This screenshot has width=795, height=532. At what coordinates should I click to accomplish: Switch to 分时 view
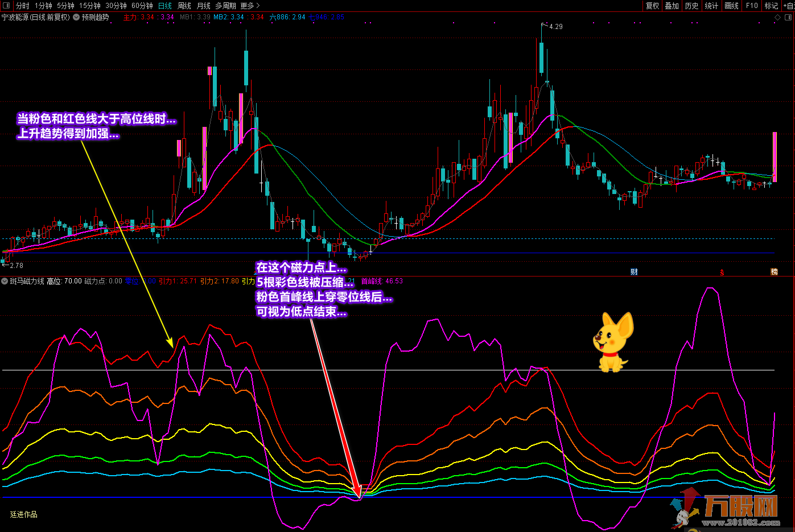(x=23, y=6)
